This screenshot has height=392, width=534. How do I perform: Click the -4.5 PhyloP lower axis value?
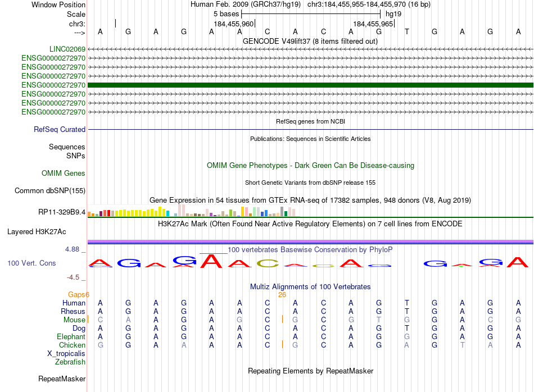73,277
